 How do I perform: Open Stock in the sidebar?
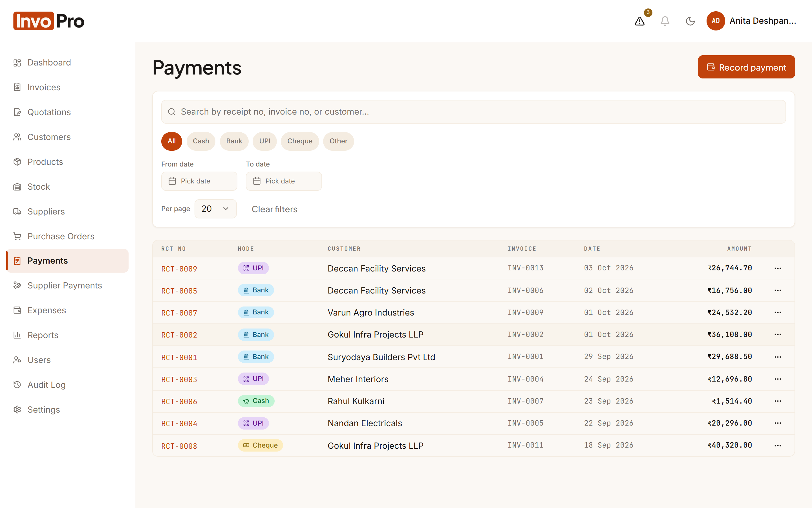(x=67, y=187)
